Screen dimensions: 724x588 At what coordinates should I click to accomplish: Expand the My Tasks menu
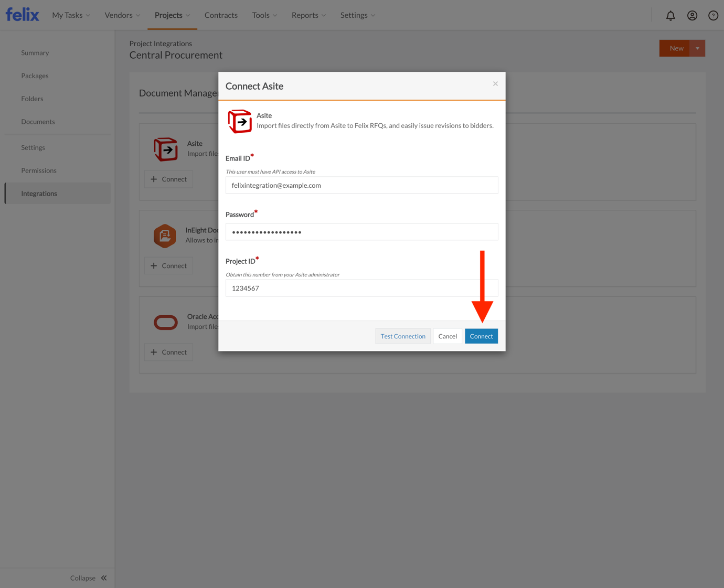[71, 15]
